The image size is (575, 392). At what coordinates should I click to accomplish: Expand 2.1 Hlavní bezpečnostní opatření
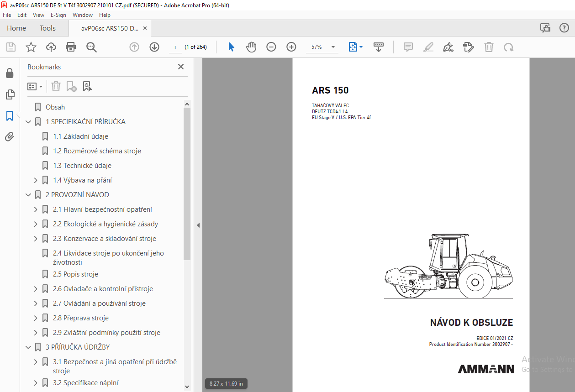[36, 209]
